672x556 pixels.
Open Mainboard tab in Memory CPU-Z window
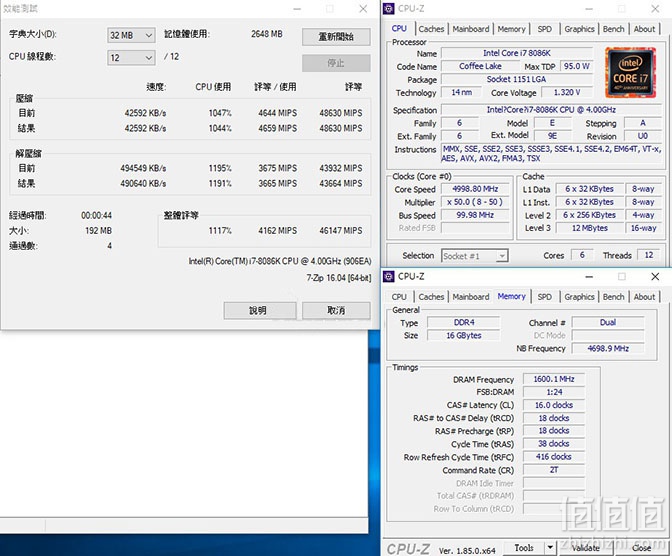(471, 297)
